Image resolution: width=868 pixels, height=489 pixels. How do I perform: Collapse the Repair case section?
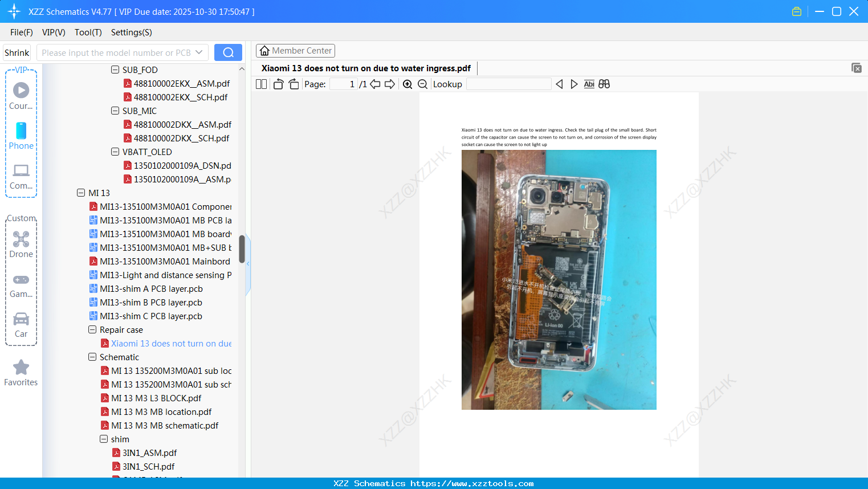(x=92, y=329)
